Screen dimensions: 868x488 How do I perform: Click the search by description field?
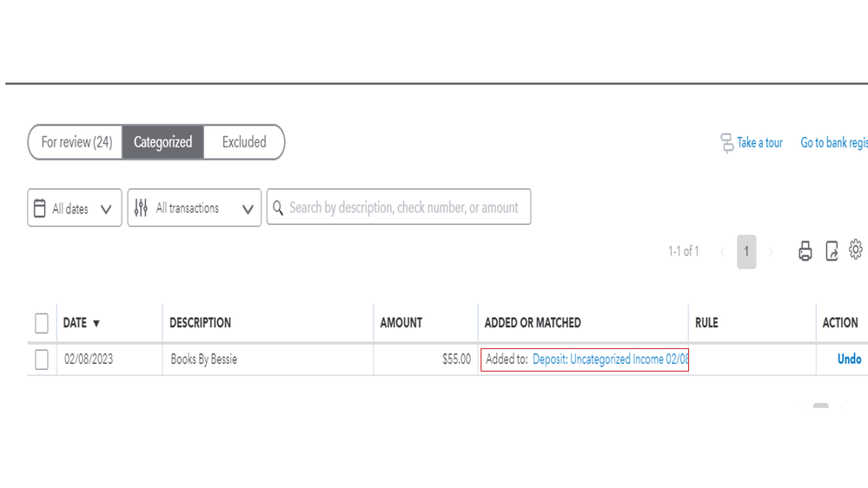click(404, 208)
